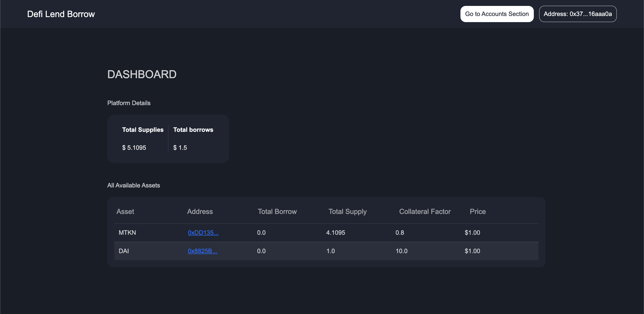Select the Collateral Factor column header
The width and height of the screenshot is (644, 314).
pyautogui.click(x=425, y=211)
